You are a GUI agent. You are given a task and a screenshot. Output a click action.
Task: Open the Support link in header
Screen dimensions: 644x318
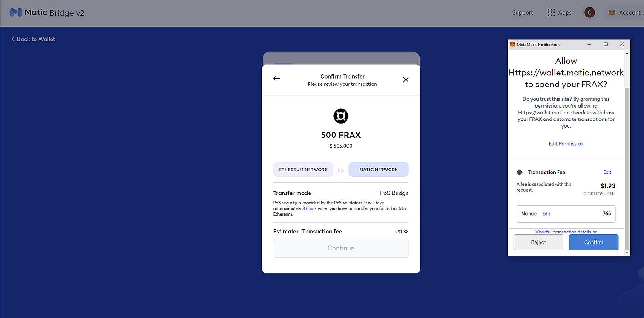point(523,12)
